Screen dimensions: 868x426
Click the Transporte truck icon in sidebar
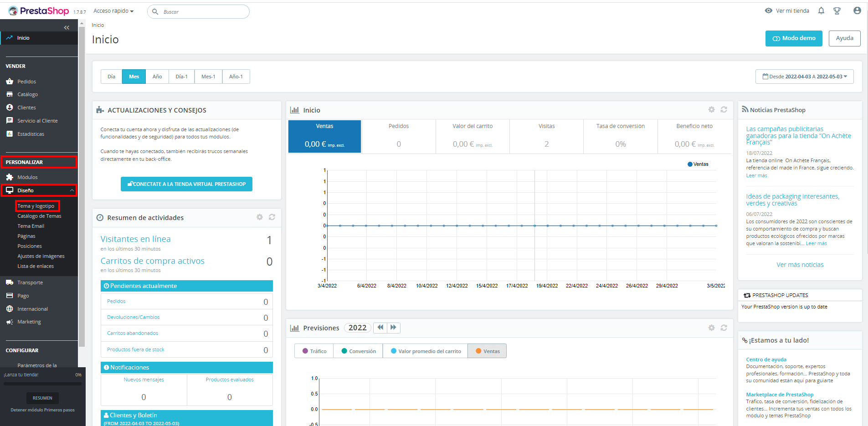point(10,282)
